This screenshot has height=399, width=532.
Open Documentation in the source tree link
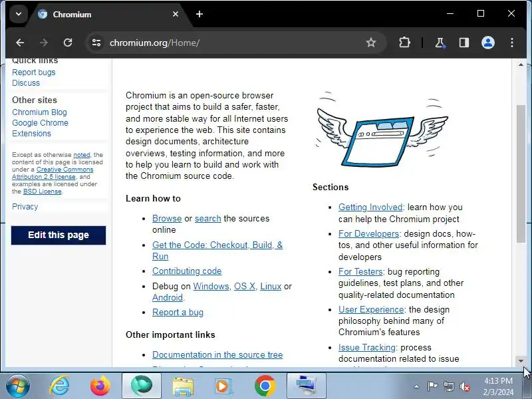click(x=217, y=355)
